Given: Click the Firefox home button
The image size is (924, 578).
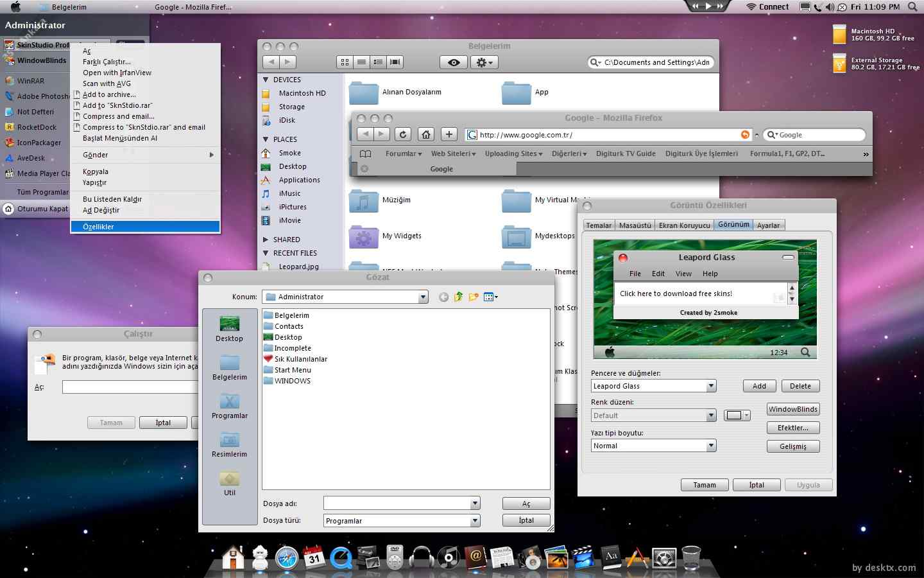Looking at the screenshot, I should click(426, 134).
